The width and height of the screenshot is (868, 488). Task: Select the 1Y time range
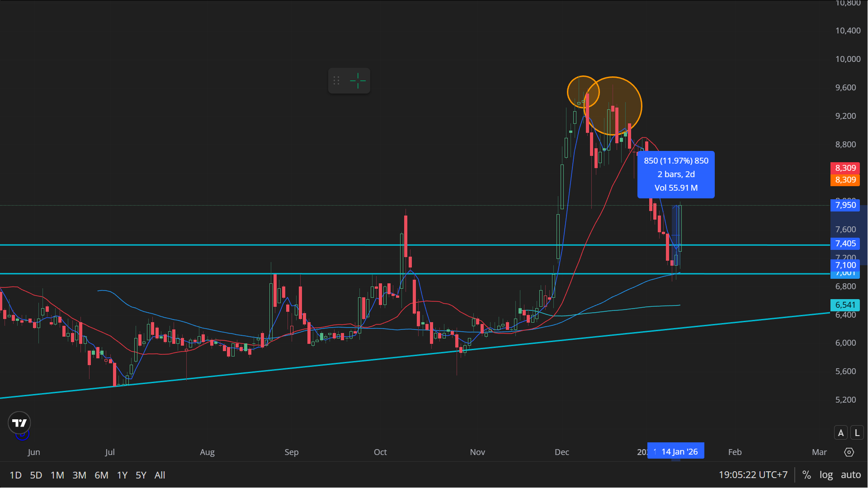122,475
